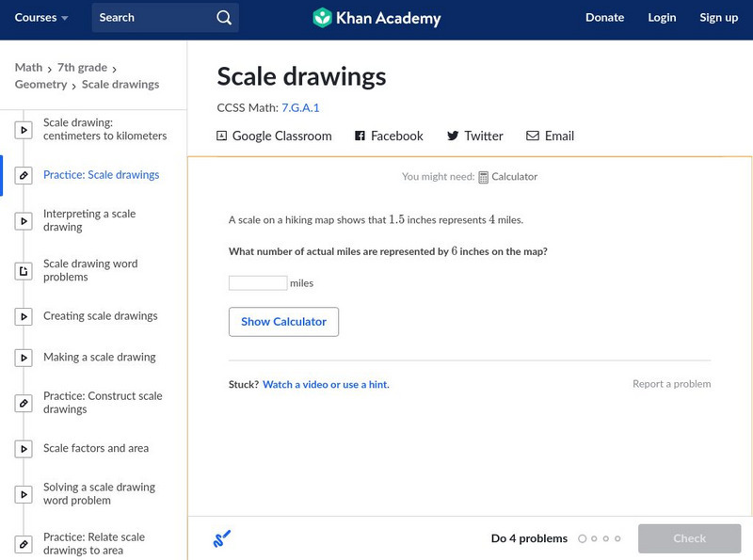
Task: Click video icon beside 'Interpreting a scale drawing'
Action: pos(24,221)
